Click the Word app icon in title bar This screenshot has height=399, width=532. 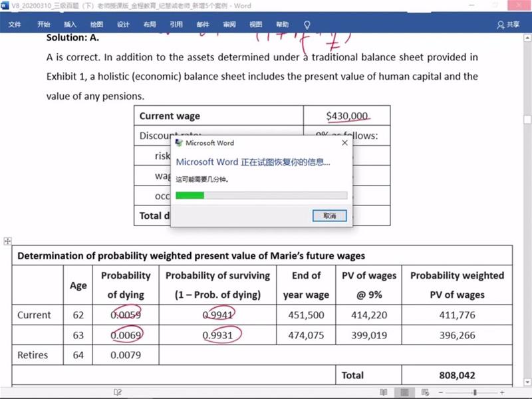tap(5, 5)
